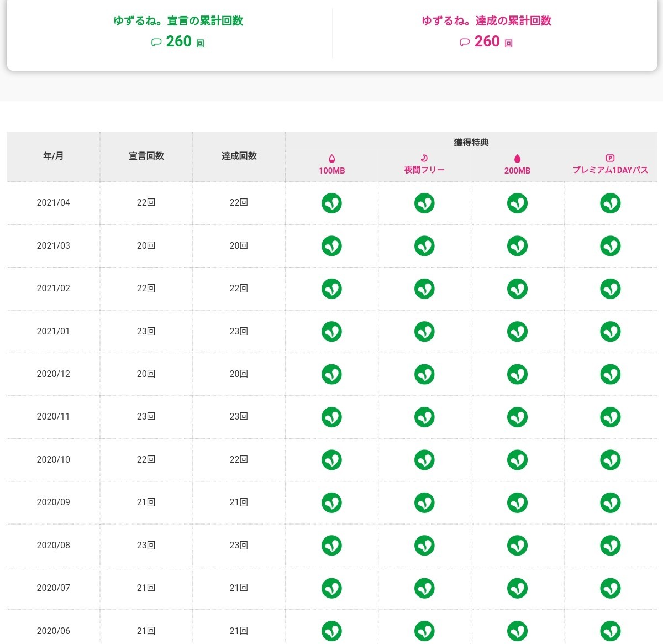The image size is (663, 644).
Task: Click the pink speech bubble beside 260 achievements
Action: 465,43
